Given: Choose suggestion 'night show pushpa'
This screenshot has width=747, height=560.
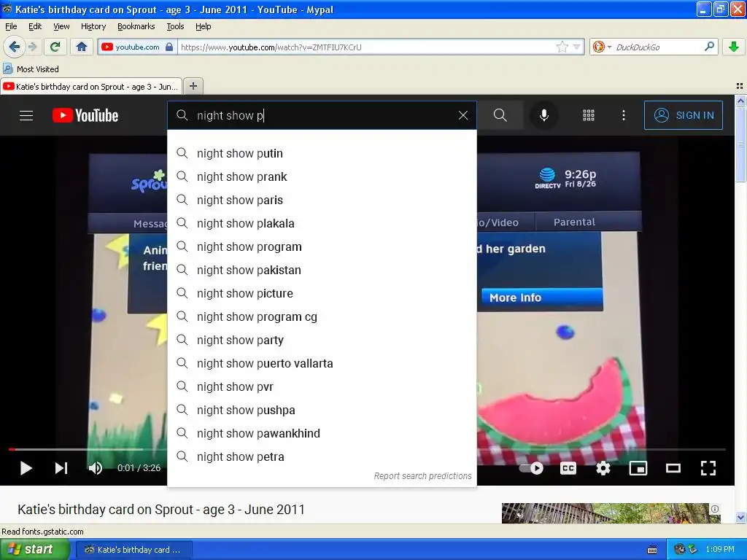Looking at the screenshot, I should (322, 410).
